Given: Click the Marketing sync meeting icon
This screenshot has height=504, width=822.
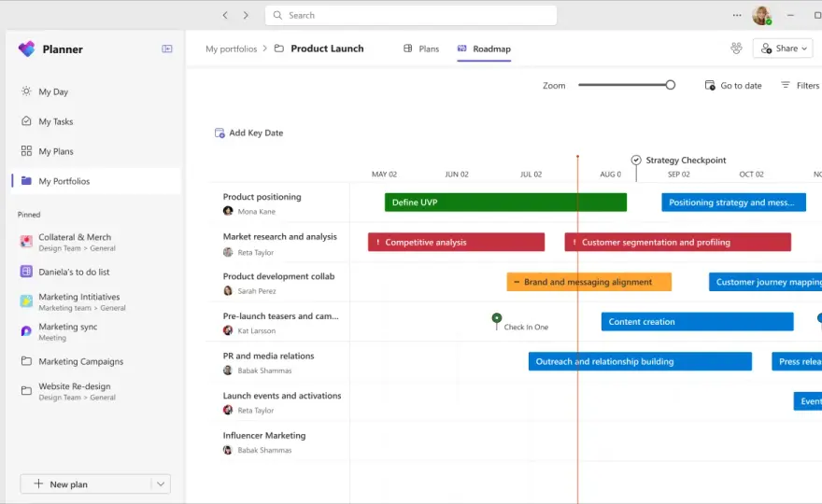Looking at the screenshot, I should click(26, 331).
